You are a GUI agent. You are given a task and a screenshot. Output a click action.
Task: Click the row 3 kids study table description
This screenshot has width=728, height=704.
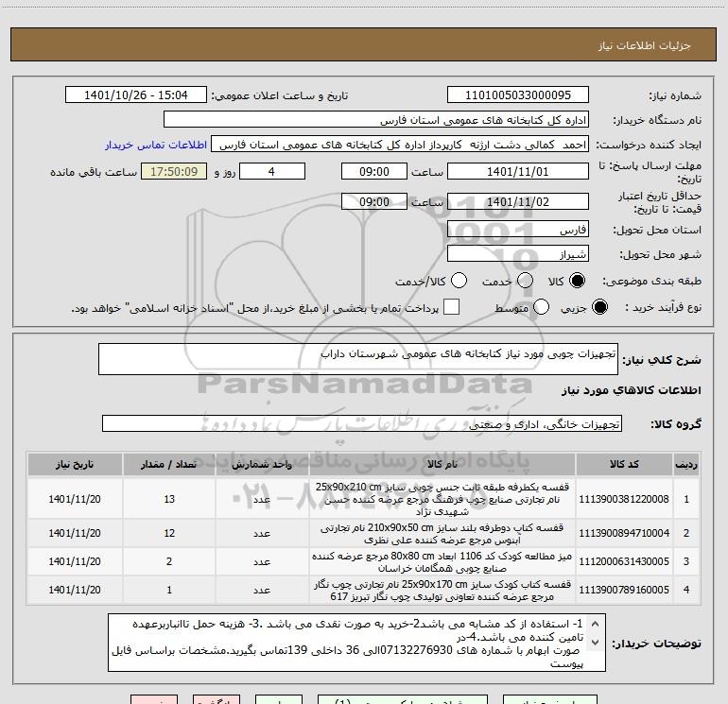[x=442, y=562]
